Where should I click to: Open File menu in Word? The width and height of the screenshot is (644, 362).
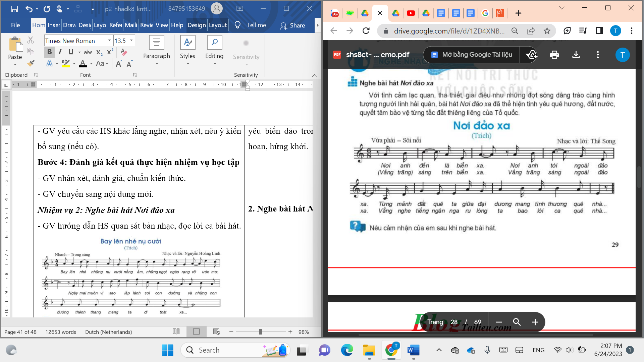click(x=15, y=25)
